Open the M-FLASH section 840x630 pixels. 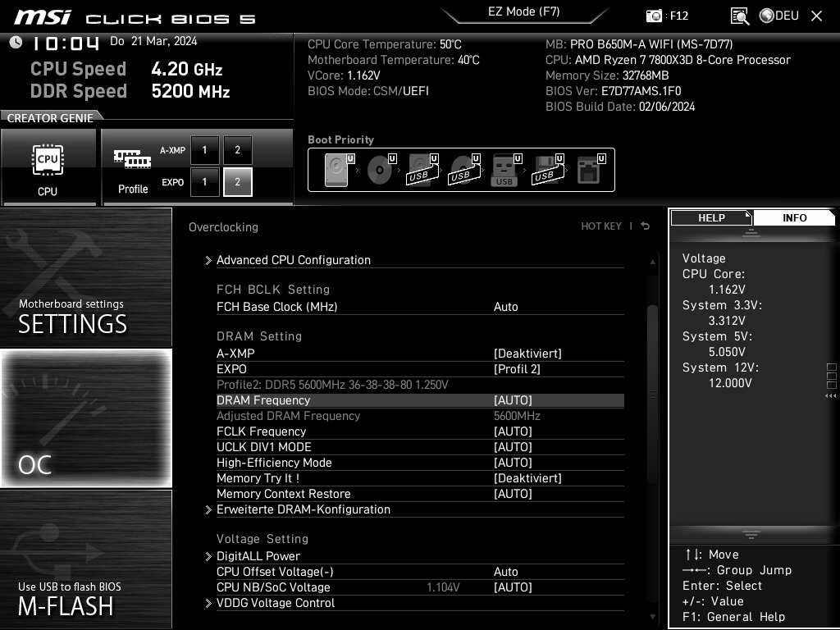(x=86, y=559)
